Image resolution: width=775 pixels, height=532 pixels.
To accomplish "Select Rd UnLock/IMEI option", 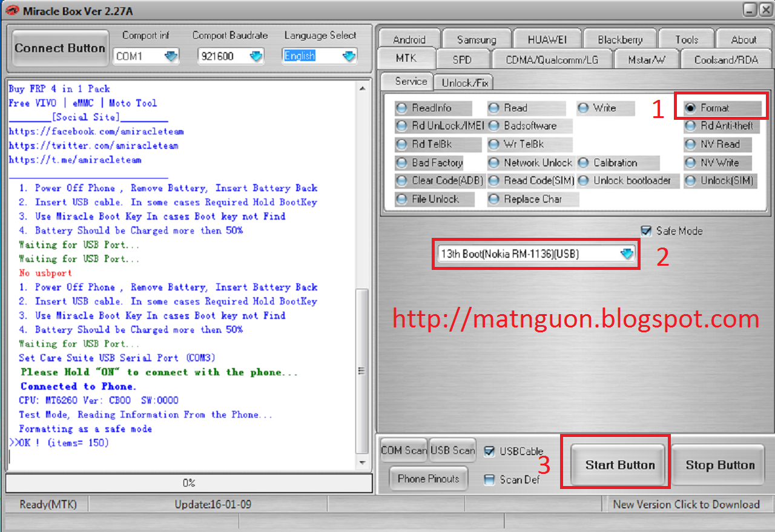I will pyautogui.click(x=440, y=126).
